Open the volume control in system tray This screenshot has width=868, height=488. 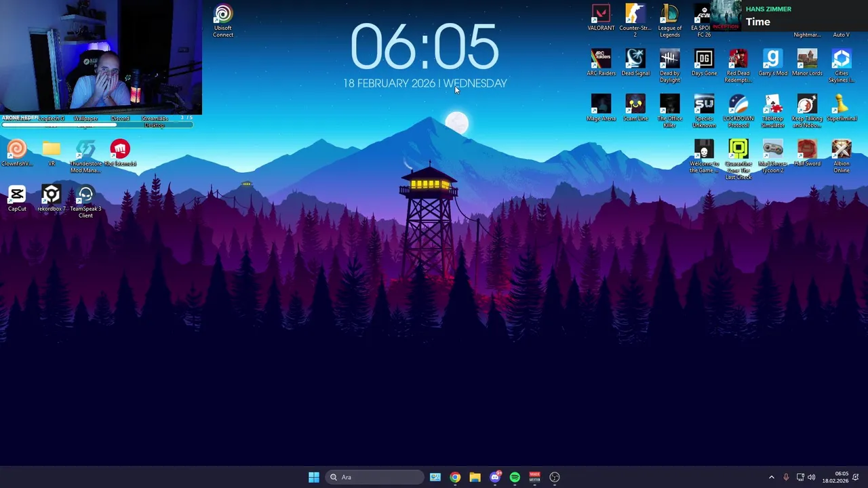coord(812,477)
